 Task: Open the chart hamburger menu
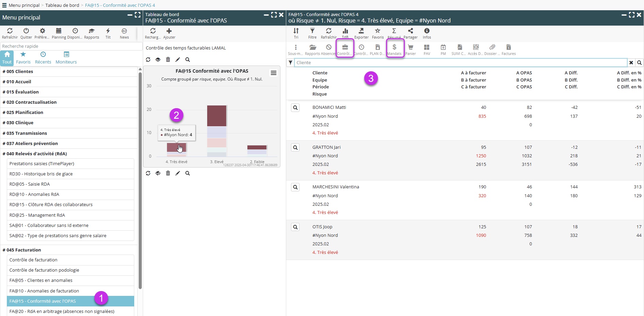(x=273, y=73)
